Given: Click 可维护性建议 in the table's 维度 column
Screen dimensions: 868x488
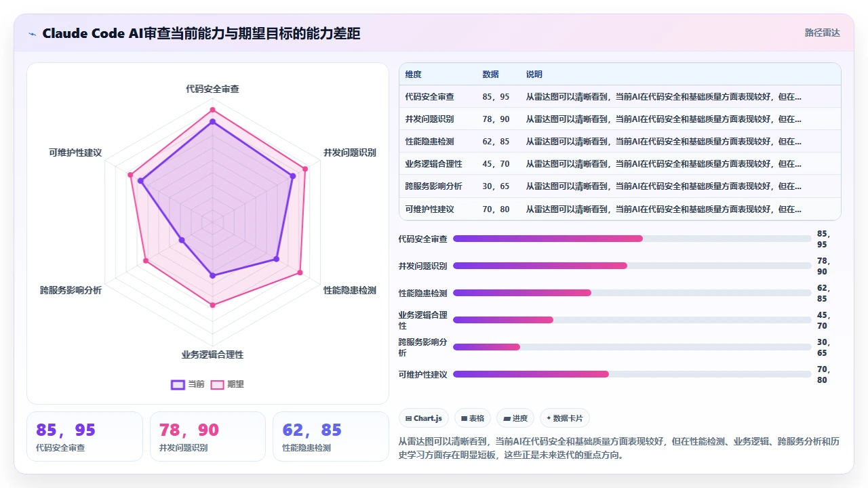Looking at the screenshot, I should point(430,209).
